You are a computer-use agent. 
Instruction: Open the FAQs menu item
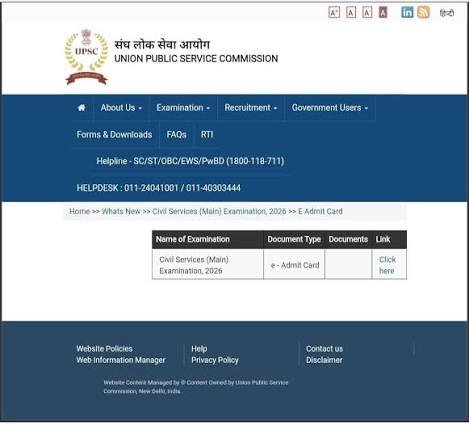pos(176,135)
